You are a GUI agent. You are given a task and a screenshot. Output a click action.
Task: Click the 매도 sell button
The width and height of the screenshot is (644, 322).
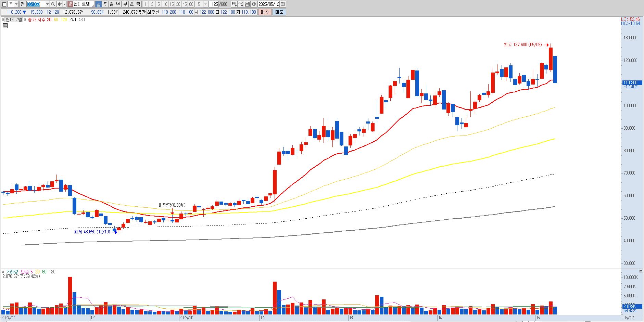(x=279, y=12)
